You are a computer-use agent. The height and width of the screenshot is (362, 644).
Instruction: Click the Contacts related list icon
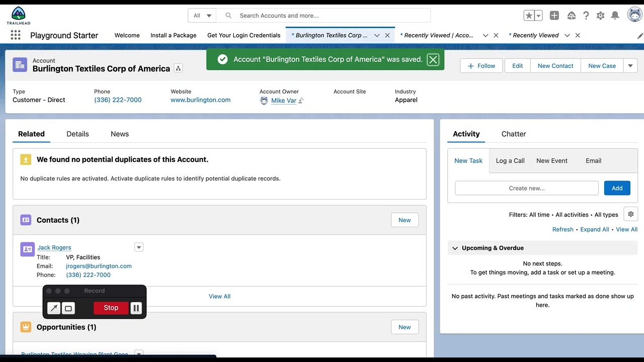pyautogui.click(x=26, y=220)
